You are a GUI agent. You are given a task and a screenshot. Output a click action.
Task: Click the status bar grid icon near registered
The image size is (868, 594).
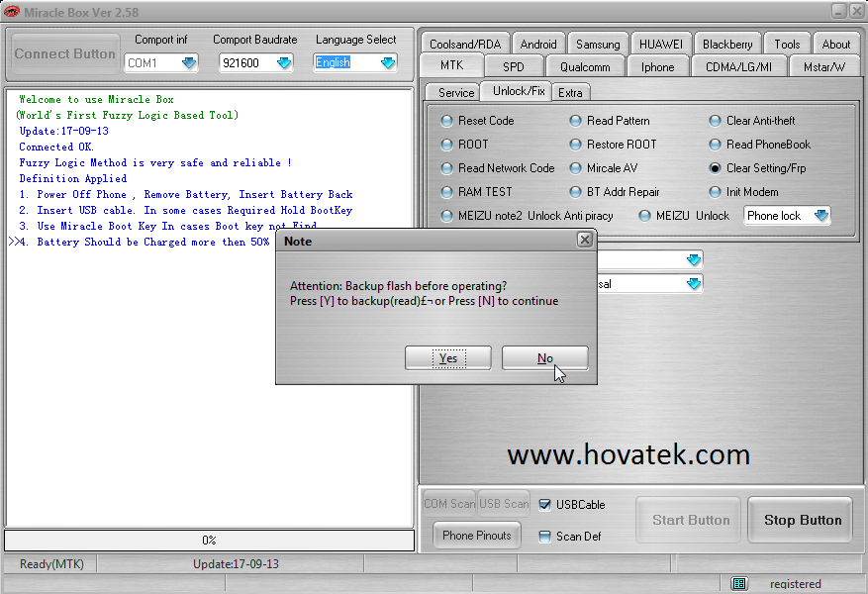(x=739, y=583)
